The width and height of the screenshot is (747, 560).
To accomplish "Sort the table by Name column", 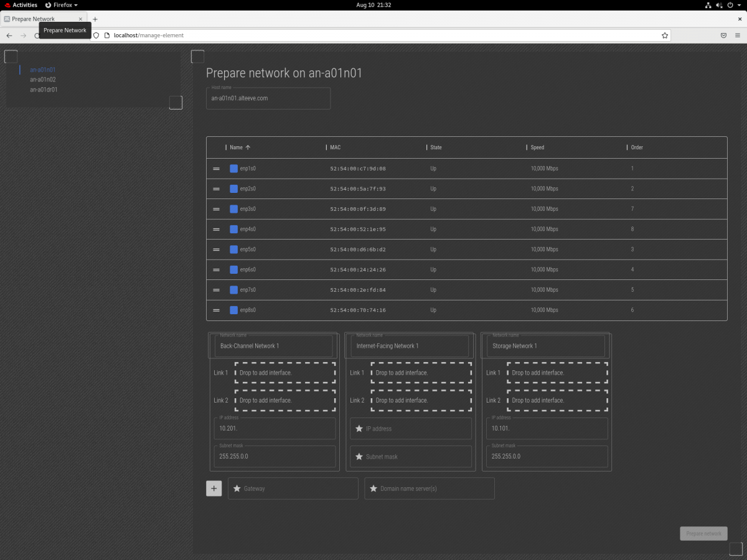I will 237,147.
